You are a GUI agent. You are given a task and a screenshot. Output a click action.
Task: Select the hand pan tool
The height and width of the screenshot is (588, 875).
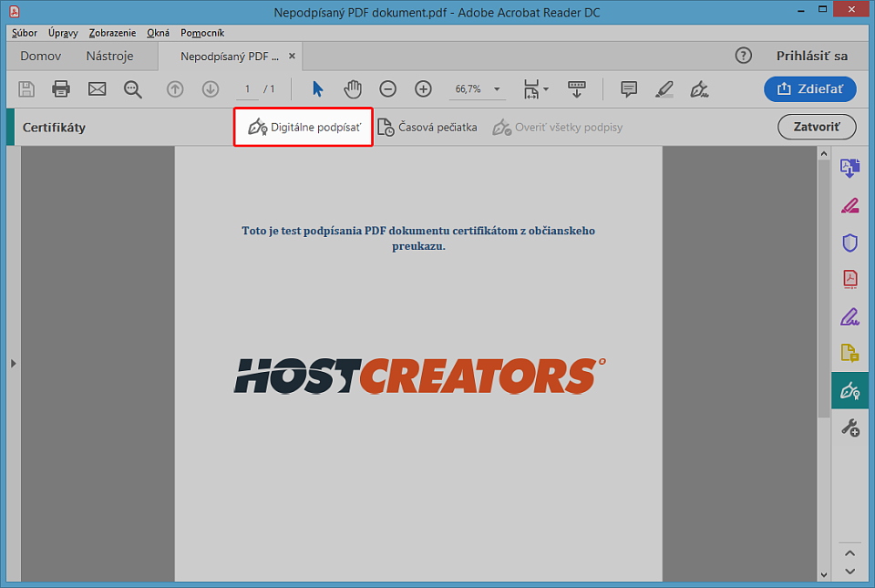(353, 88)
